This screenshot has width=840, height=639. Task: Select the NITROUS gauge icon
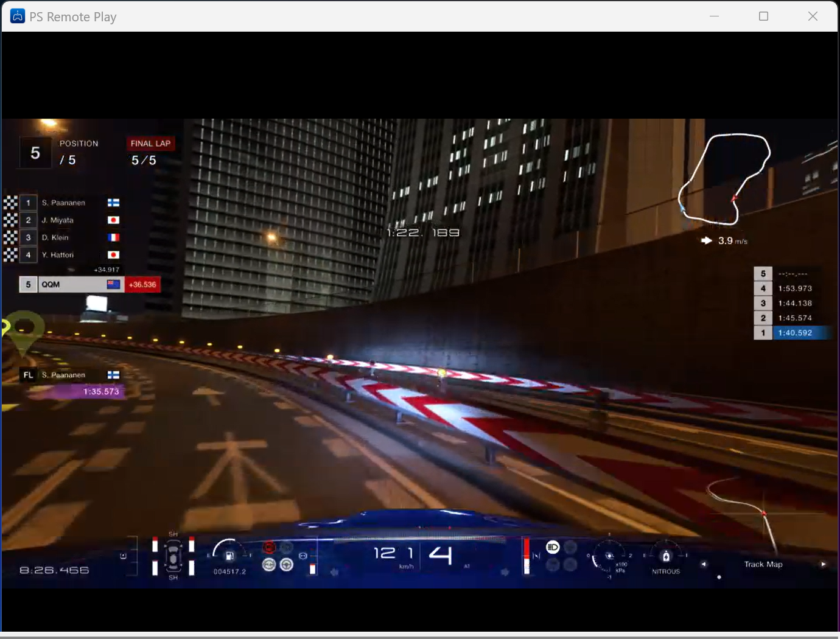click(667, 556)
